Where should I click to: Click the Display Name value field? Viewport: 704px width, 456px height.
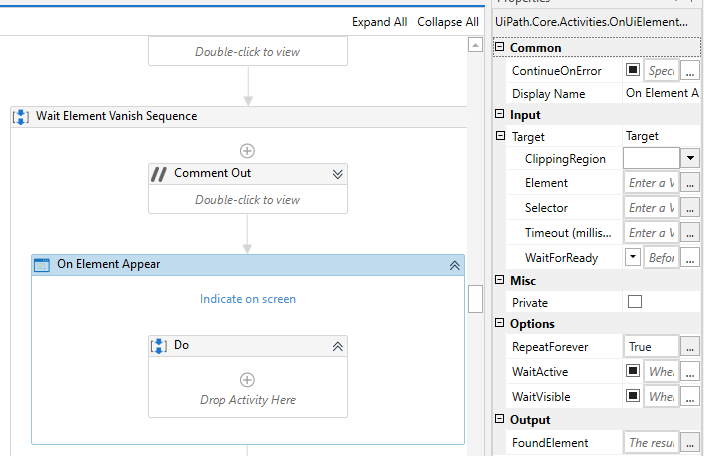pos(662,93)
